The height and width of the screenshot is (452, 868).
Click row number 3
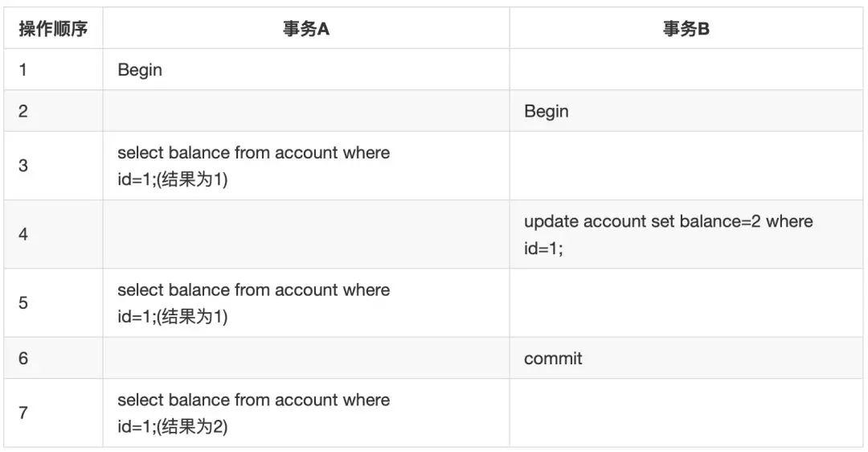pos(23,166)
